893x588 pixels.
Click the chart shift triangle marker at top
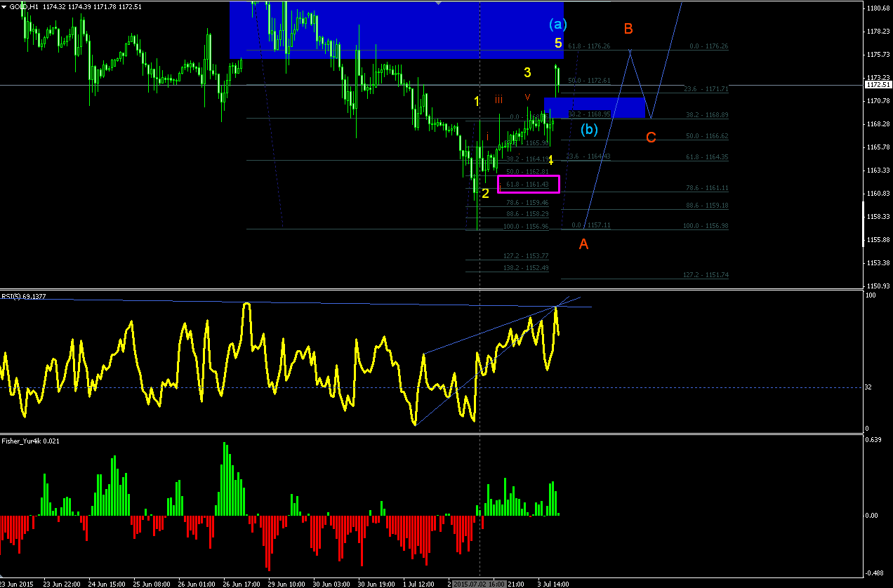click(438, 4)
